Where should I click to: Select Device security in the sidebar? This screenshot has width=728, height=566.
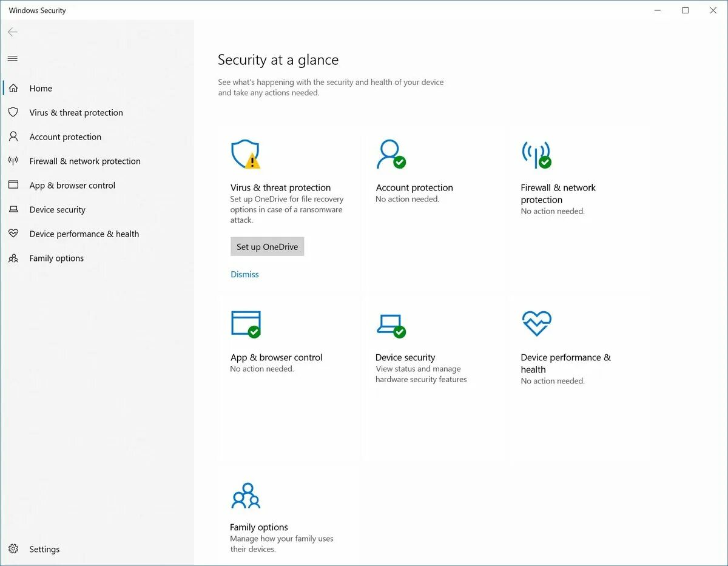pos(57,210)
